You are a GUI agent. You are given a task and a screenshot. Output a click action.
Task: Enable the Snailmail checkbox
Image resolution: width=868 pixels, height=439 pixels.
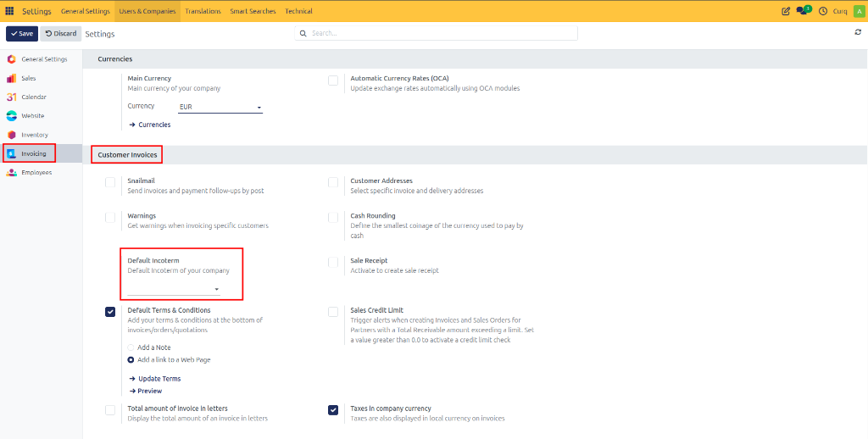click(x=110, y=183)
